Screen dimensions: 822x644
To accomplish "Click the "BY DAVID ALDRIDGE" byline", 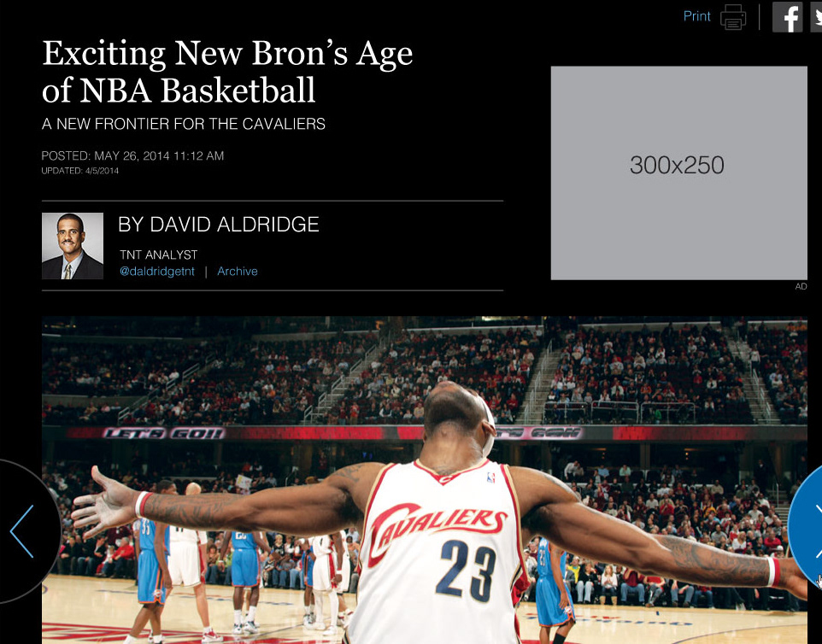I will 219,225.
